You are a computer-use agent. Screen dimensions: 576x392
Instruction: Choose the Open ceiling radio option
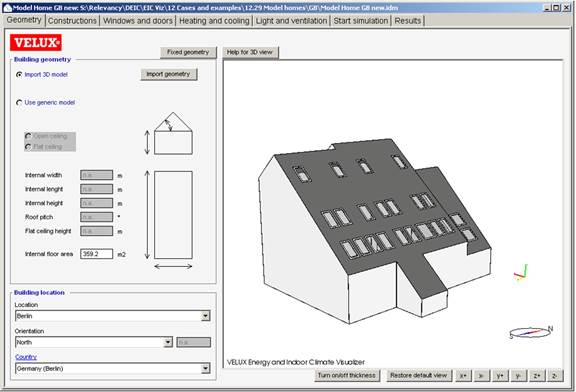tap(28, 136)
